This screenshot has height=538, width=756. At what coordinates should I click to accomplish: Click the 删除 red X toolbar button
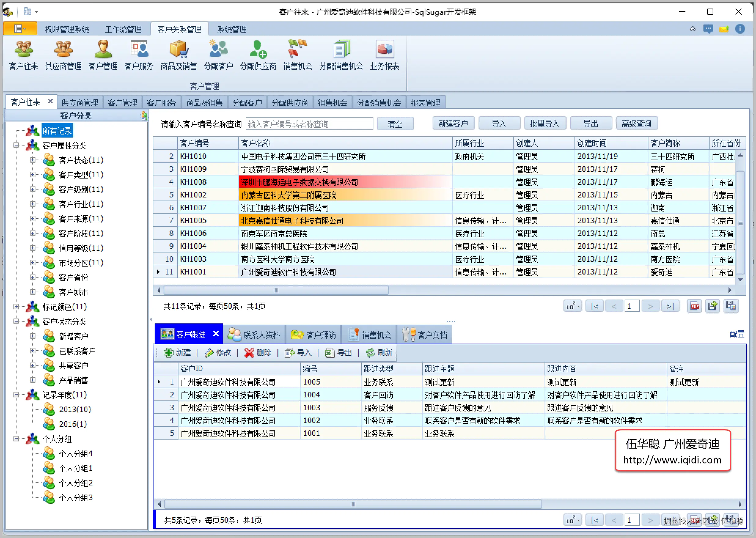[258, 353]
